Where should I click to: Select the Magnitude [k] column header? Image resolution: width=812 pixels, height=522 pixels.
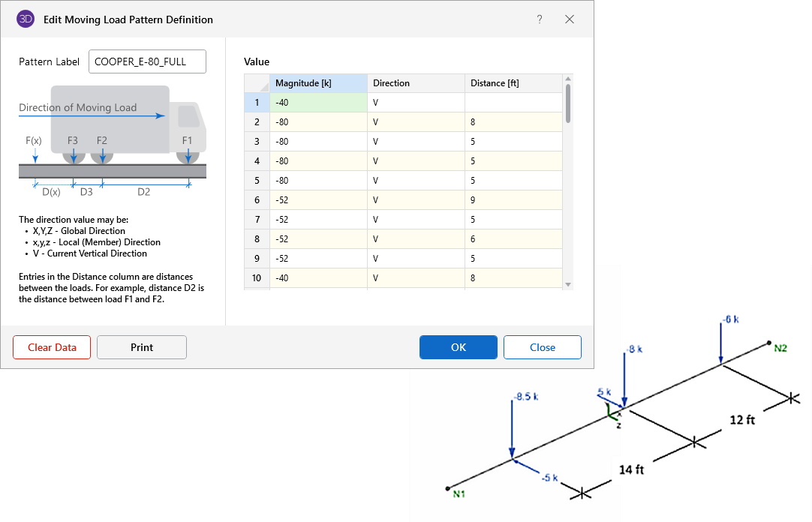(x=318, y=83)
